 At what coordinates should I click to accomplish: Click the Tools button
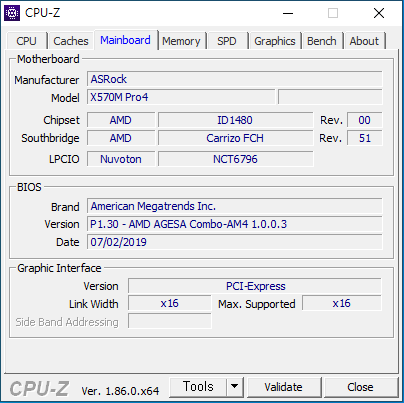point(198,387)
